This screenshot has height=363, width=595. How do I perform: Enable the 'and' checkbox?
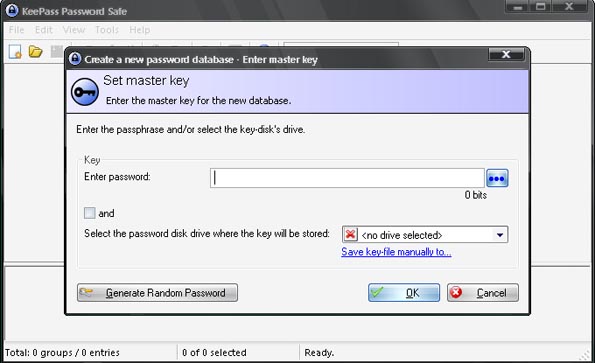click(90, 213)
